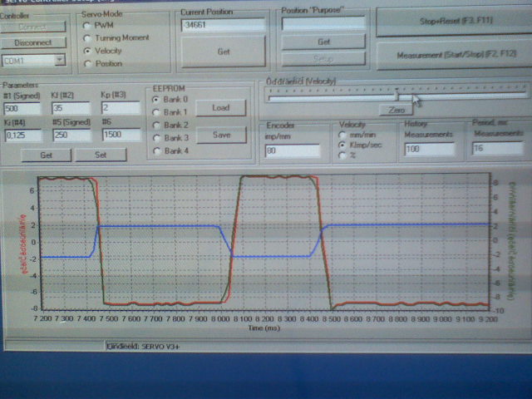Image resolution: width=532 pixels, height=399 pixels.
Task: Set velocity units to KImp/sec
Action: coord(342,145)
